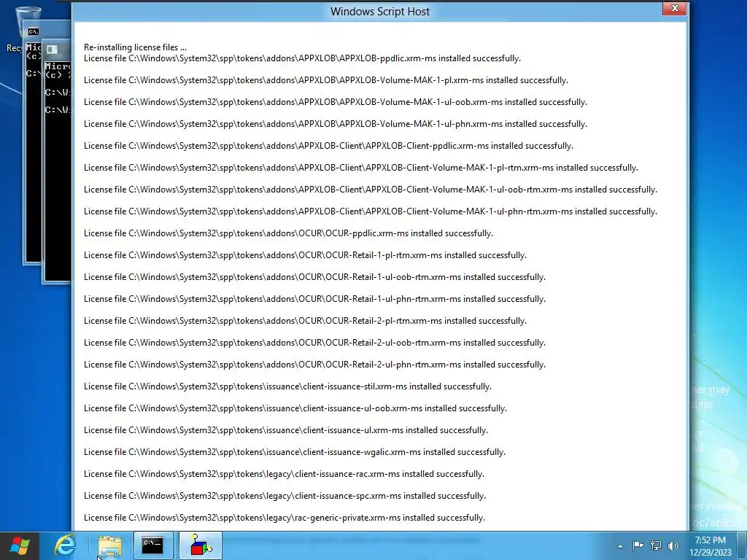
Task: Open clock showing 7:52 PM
Action: (710, 546)
